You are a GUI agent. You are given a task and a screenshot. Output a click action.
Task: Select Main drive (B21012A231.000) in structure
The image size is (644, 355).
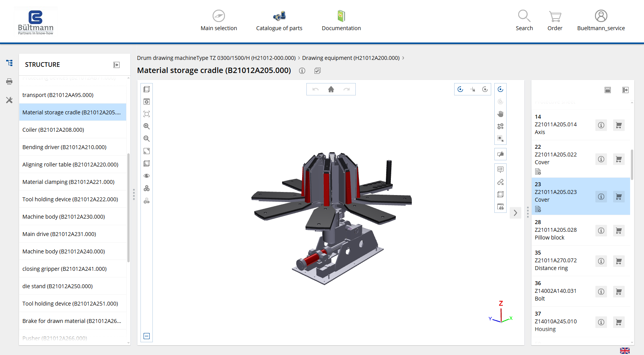(73, 234)
